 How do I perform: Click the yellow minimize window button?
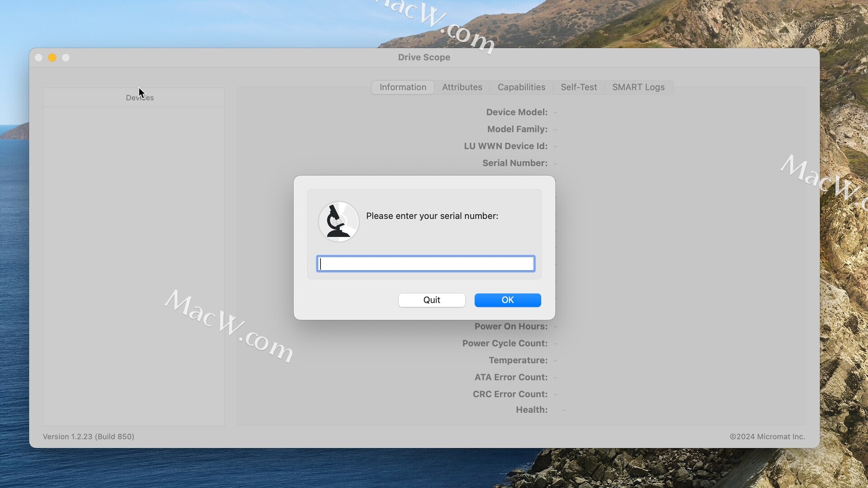(x=52, y=58)
